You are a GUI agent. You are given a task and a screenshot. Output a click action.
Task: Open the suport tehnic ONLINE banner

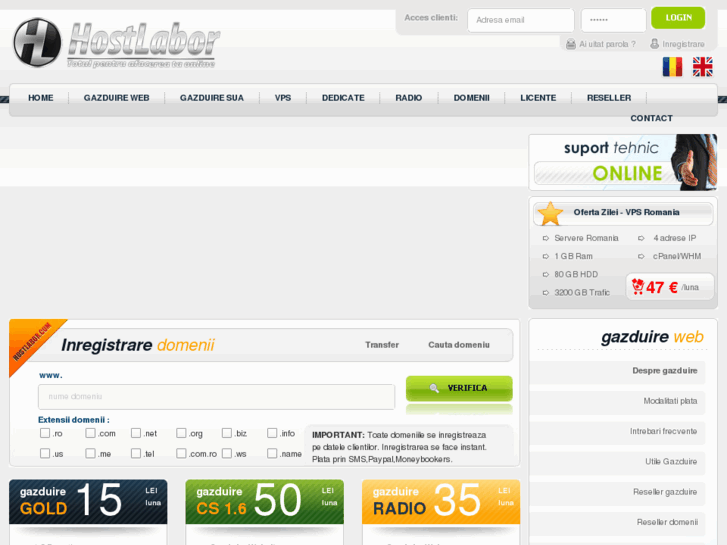tap(623, 162)
